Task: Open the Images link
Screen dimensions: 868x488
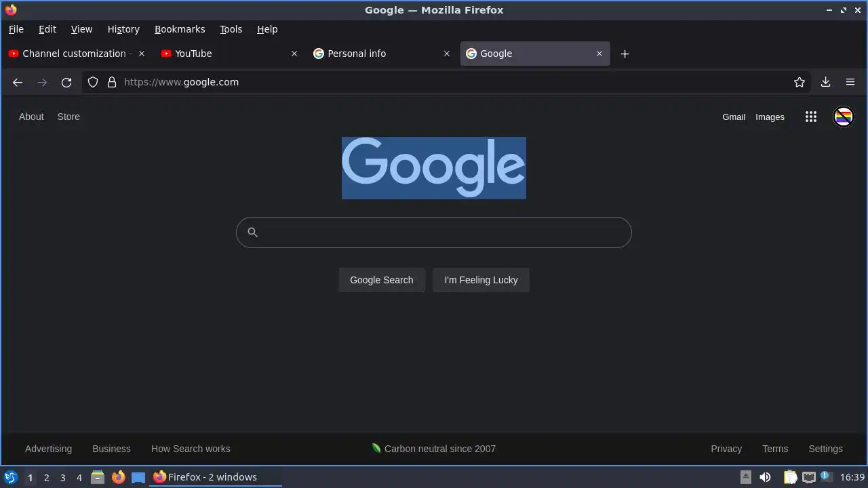Action: point(770,117)
